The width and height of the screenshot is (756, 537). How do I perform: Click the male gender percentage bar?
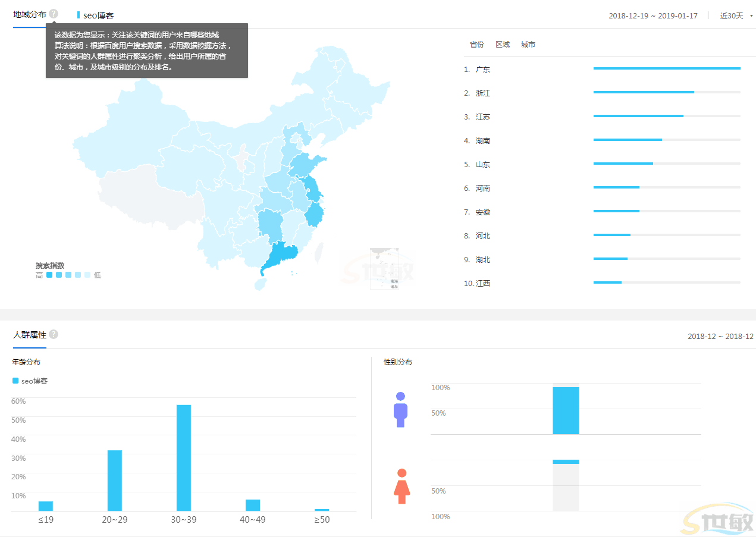click(566, 410)
